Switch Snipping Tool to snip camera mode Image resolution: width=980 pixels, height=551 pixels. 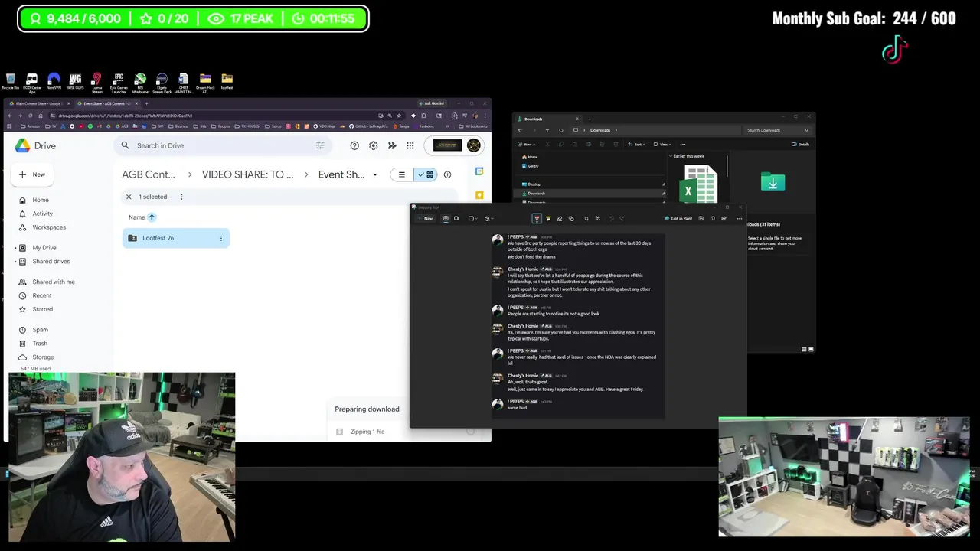pyautogui.click(x=446, y=218)
